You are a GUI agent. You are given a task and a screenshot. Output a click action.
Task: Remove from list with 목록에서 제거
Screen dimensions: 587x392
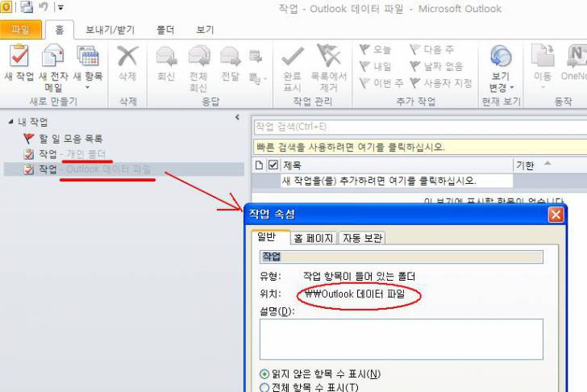(x=329, y=68)
